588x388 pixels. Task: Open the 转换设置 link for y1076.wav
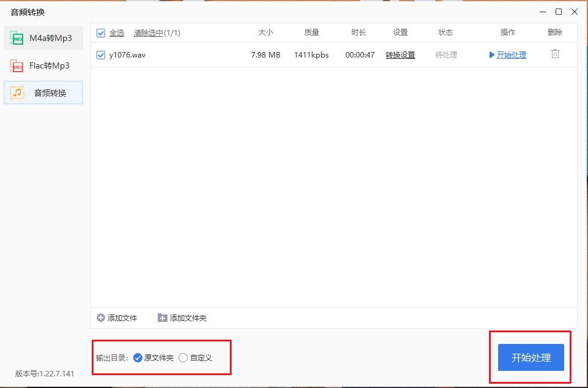(x=400, y=55)
